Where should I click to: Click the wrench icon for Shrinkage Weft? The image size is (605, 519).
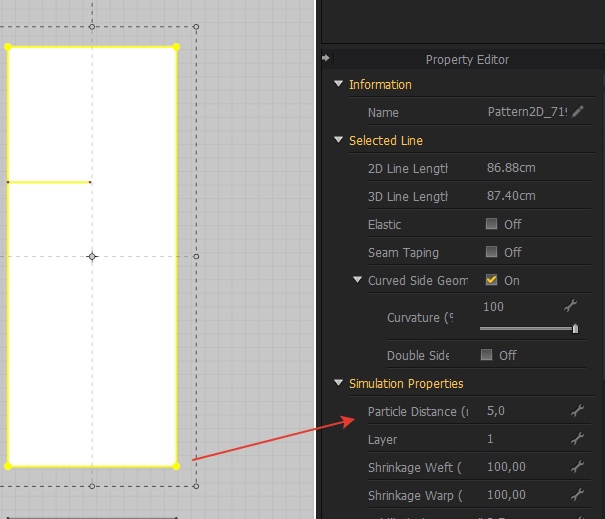click(577, 467)
